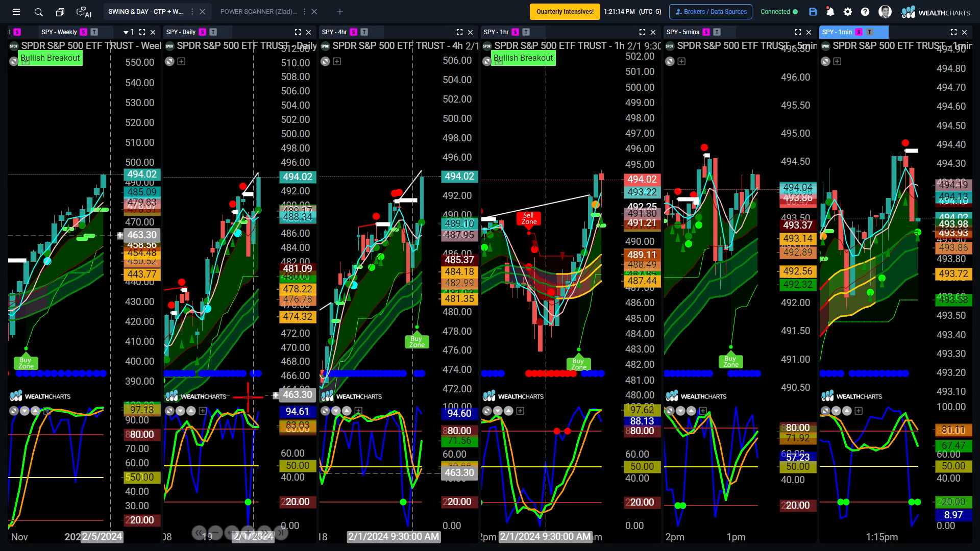Open the hamburger main menu
The image size is (980, 551).
pyautogui.click(x=16, y=12)
